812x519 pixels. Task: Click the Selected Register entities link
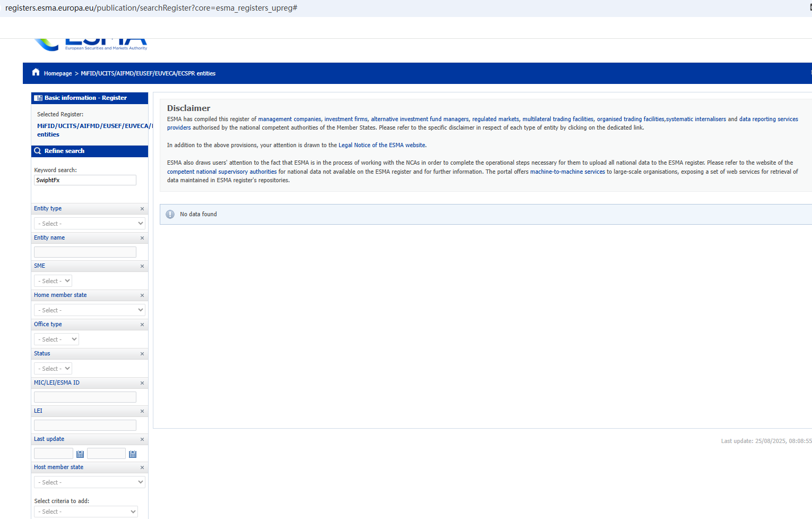93,130
